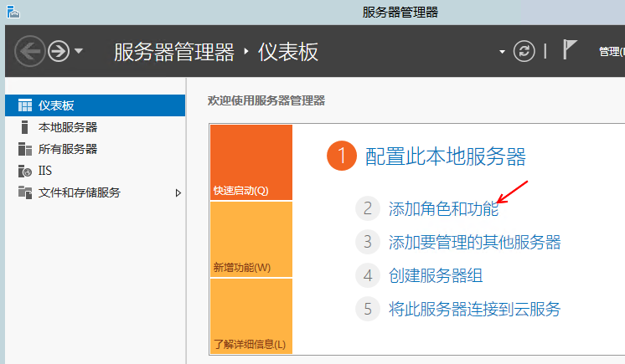Click the file and storage services icon
The width and height of the screenshot is (625, 364).
(x=25, y=192)
